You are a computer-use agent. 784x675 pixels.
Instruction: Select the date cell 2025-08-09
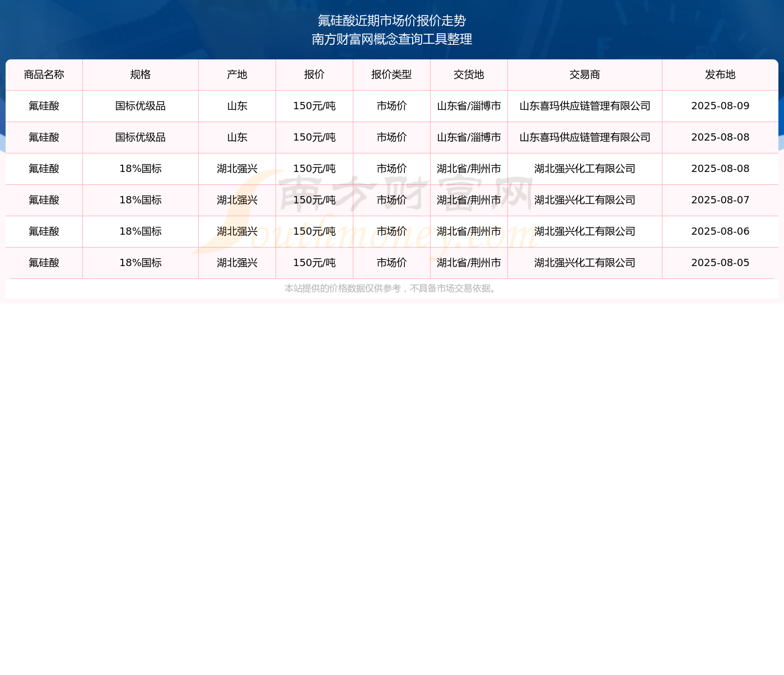tap(721, 106)
